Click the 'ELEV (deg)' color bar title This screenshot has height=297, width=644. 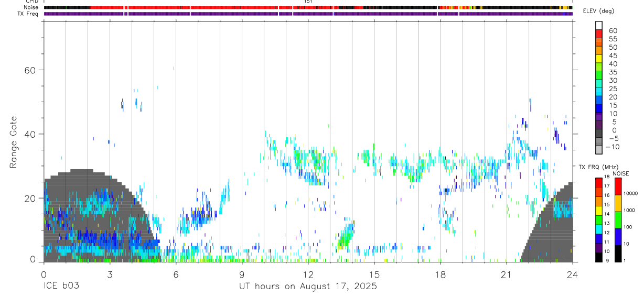pyautogui.click(x=598, y=11)
